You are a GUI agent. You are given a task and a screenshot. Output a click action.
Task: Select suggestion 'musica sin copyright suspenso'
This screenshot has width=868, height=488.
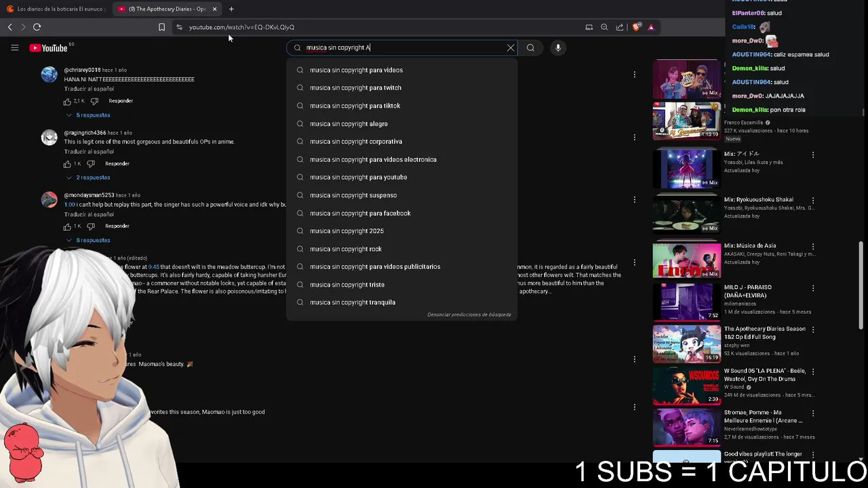point(401,195)
